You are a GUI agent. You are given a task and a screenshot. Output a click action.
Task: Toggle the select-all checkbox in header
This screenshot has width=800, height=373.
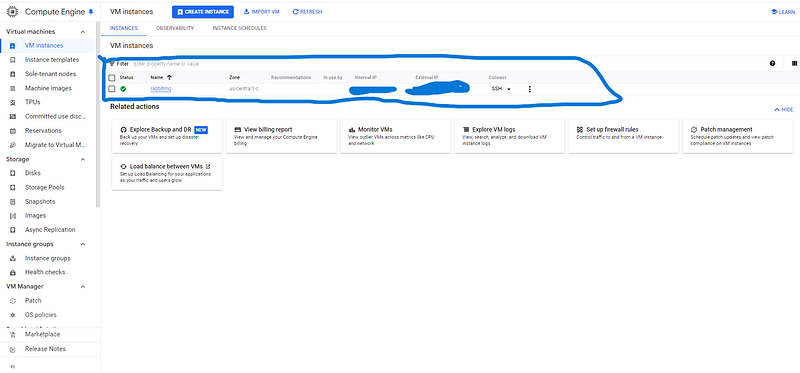(x=112, y=78)
